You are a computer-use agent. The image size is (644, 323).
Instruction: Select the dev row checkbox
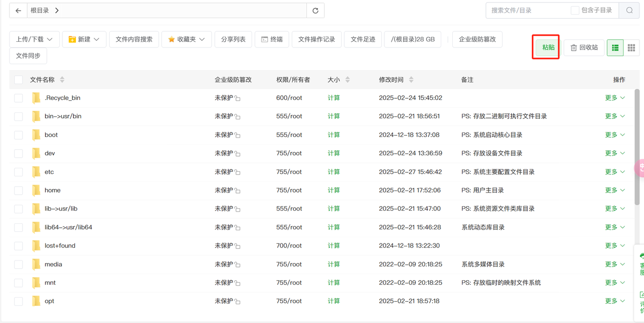[x=19, y=153]
